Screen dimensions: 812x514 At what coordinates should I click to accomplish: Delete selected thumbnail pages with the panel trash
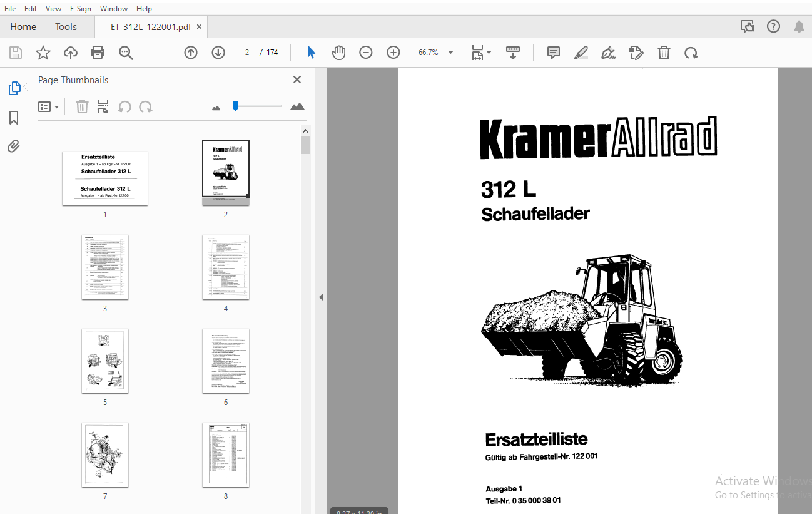point(82,107)
